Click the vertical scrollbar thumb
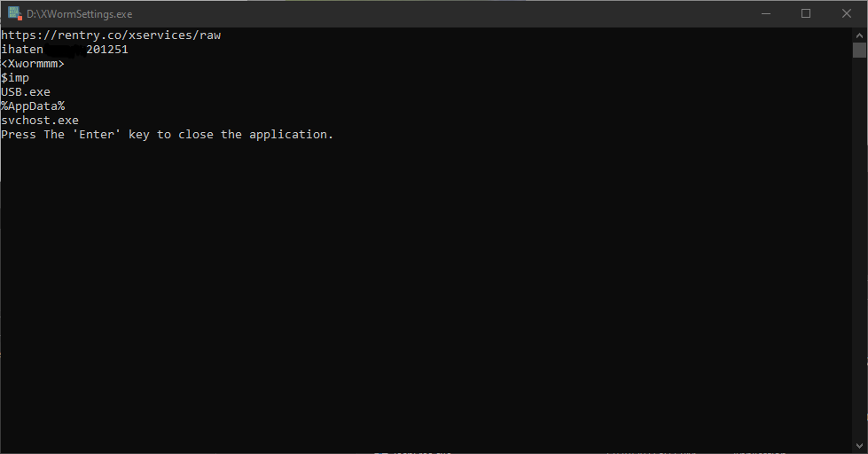This screenshot has width=868, height=454. point(859,51)
